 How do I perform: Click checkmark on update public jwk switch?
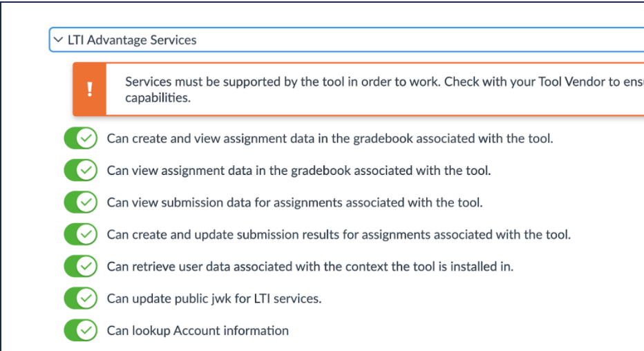point(86,298)
